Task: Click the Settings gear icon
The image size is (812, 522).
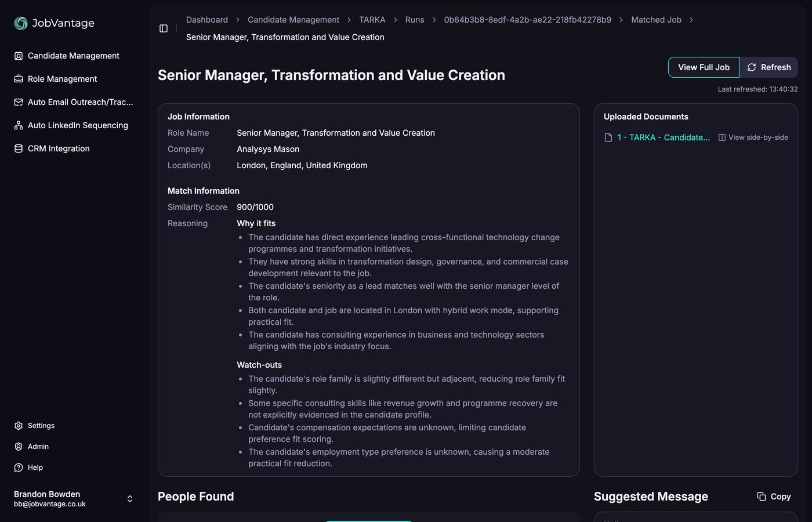Action: [x=19, y=426]
